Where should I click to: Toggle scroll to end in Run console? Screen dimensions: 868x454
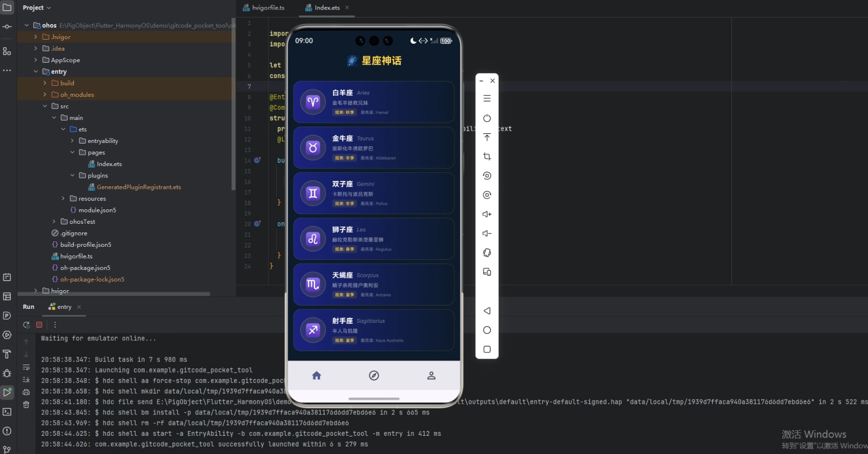pyautogui.click(x=26, y=380)
